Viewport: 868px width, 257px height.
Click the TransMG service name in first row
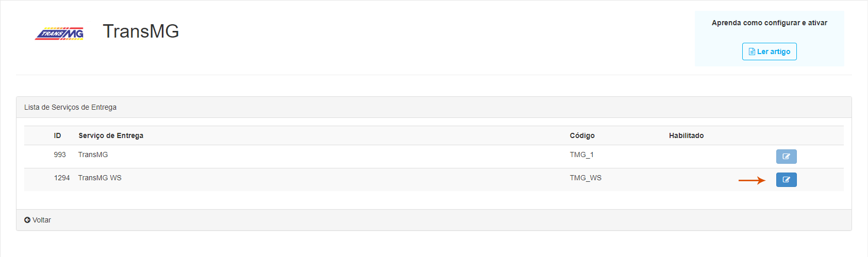(x=93, y=155)
